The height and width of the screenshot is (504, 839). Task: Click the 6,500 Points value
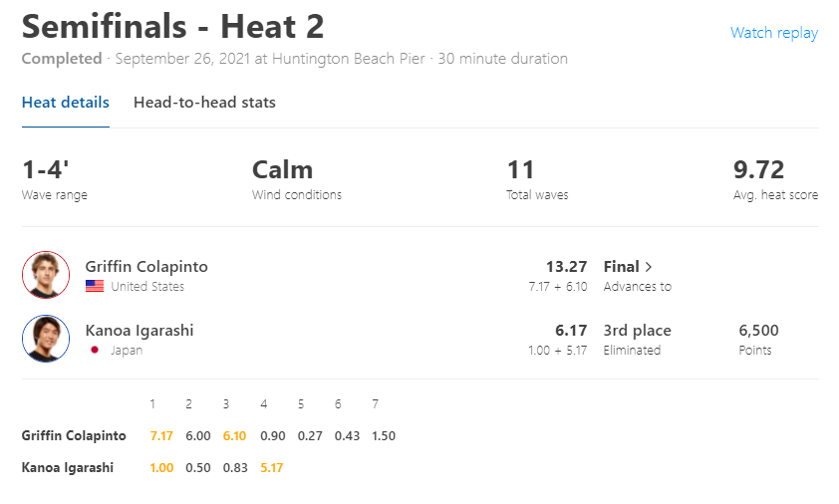758,330
